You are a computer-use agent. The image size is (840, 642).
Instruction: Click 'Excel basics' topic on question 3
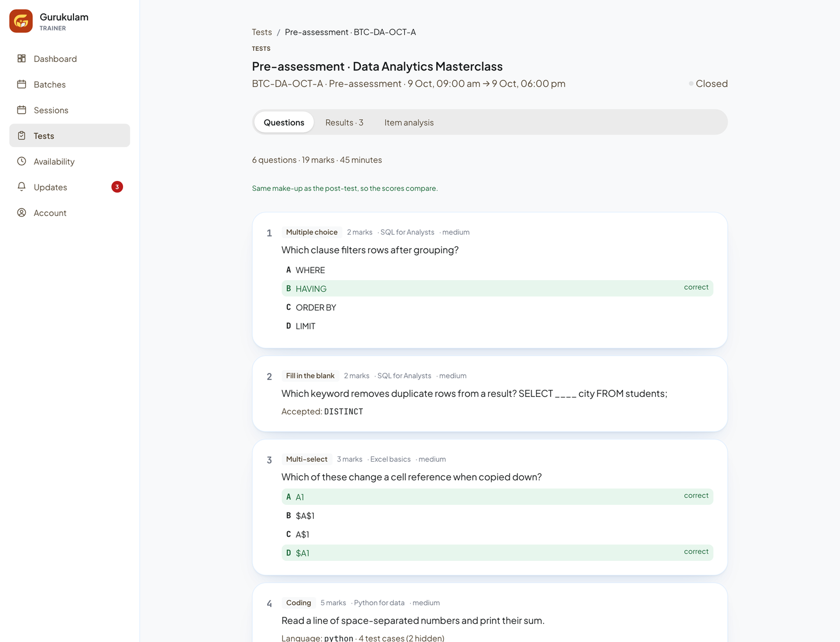(x=390, y=459)
